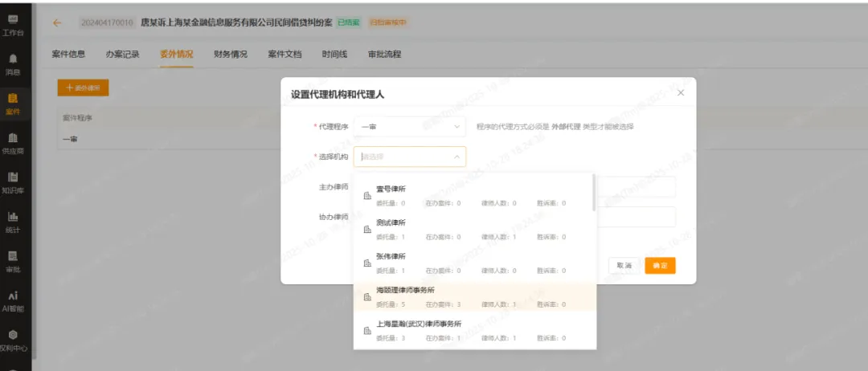The width and height of the screenshot is (868, 371).
Task: Click the 一审 row in the table
Action: (x=170, y=140)
